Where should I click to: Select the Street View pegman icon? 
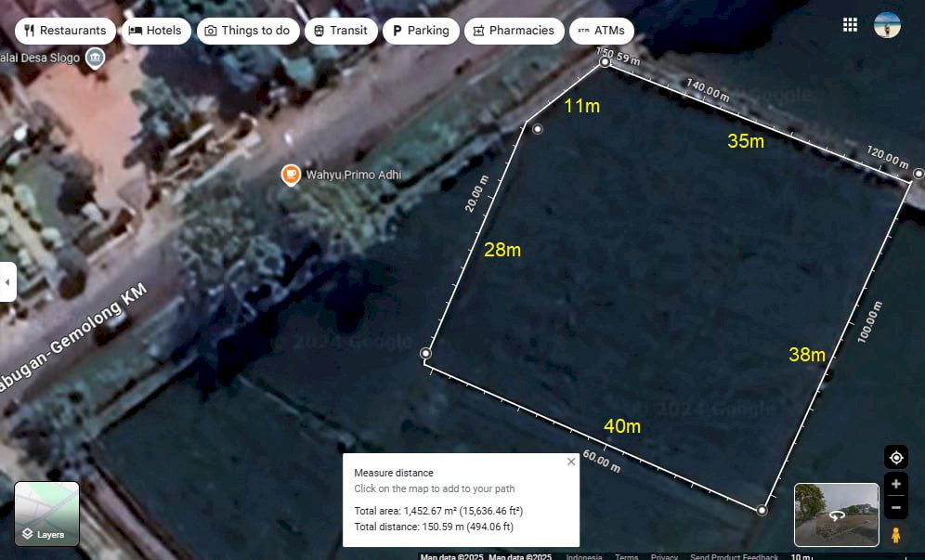[x=896, y=535]
